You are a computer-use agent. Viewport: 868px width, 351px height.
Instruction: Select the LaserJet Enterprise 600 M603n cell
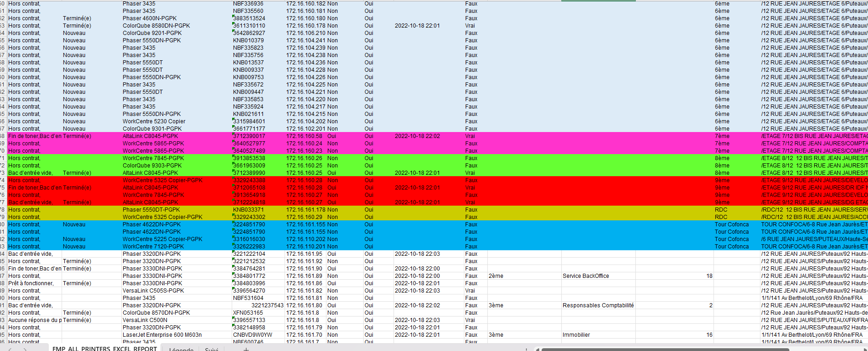162,335
